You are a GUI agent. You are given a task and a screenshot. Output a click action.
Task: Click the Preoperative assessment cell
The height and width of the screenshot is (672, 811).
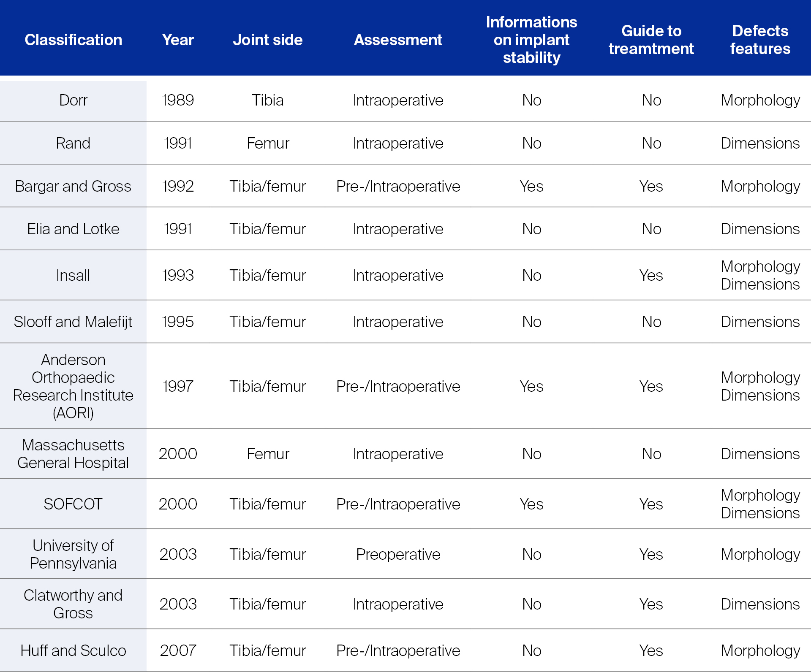[398, 554]
